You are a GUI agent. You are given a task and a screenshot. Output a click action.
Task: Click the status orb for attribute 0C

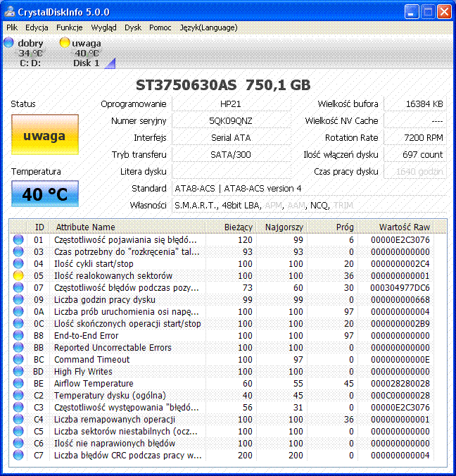coord(18,324)
